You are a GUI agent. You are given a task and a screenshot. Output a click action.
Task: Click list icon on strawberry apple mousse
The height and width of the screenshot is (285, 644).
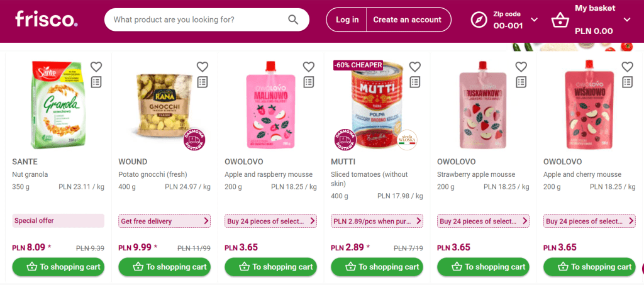521,82
